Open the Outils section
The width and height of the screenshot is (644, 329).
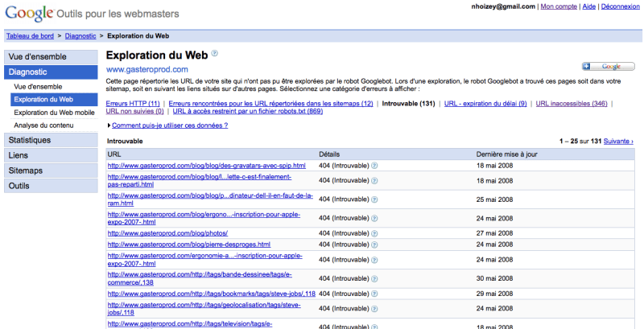point(51,186)
